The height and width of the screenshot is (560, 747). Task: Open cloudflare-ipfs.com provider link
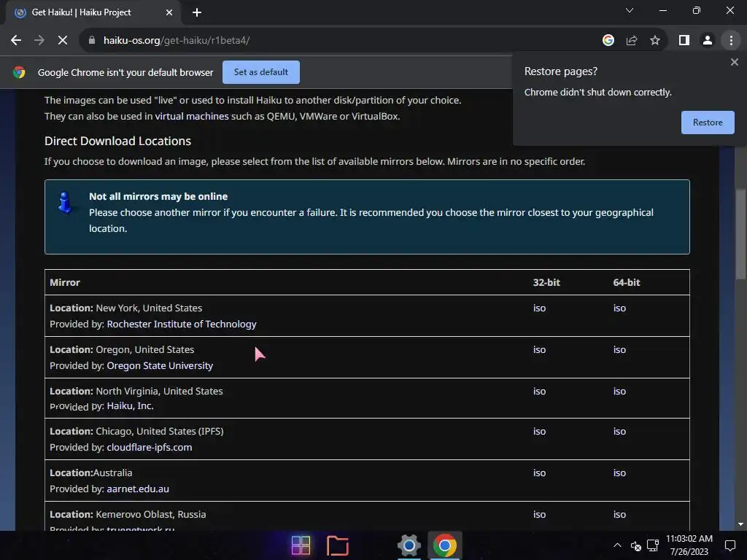(149, 447)
